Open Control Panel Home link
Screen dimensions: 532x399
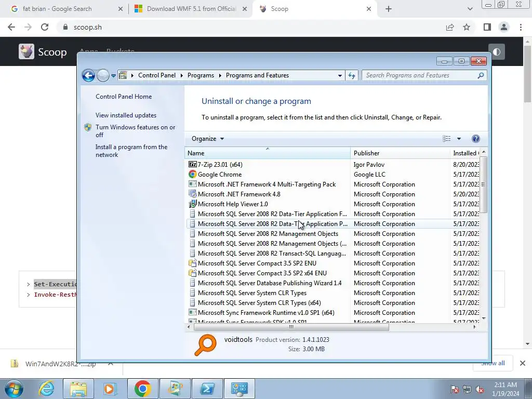pyautogui.click(x=124, y=96)
